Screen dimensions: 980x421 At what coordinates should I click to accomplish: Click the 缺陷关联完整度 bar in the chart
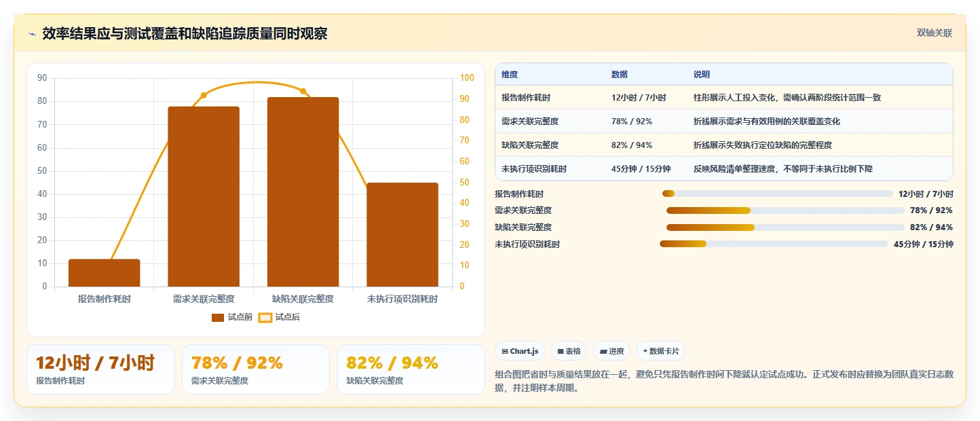pos(303,192)
